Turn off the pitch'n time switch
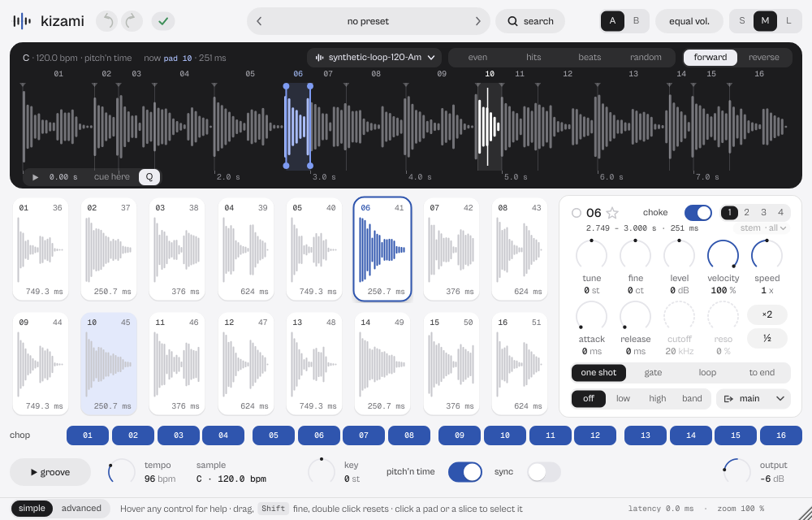812x520 pixels. tap(465, 472)
